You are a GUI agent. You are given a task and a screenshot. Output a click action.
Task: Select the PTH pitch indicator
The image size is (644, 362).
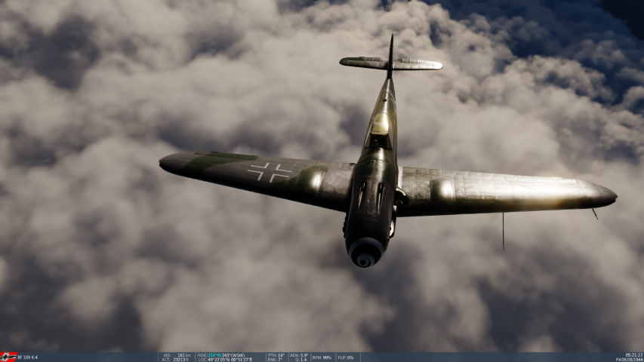(x=276, y=354)
